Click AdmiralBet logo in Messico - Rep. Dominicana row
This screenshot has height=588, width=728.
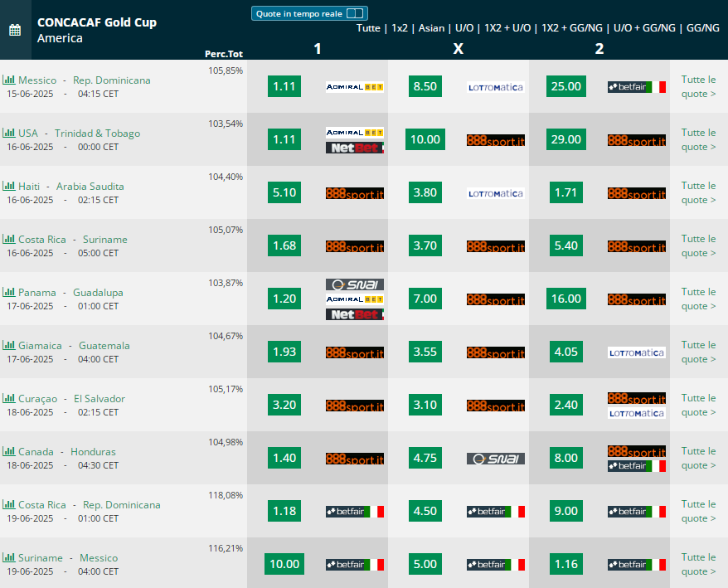(x=355, y=87)
